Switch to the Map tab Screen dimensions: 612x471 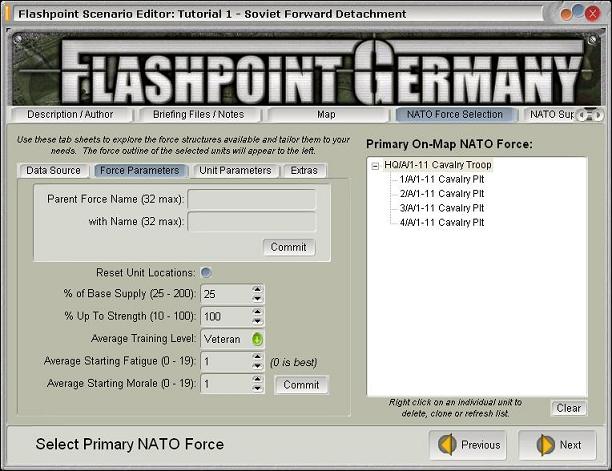[x=326, y=114]
